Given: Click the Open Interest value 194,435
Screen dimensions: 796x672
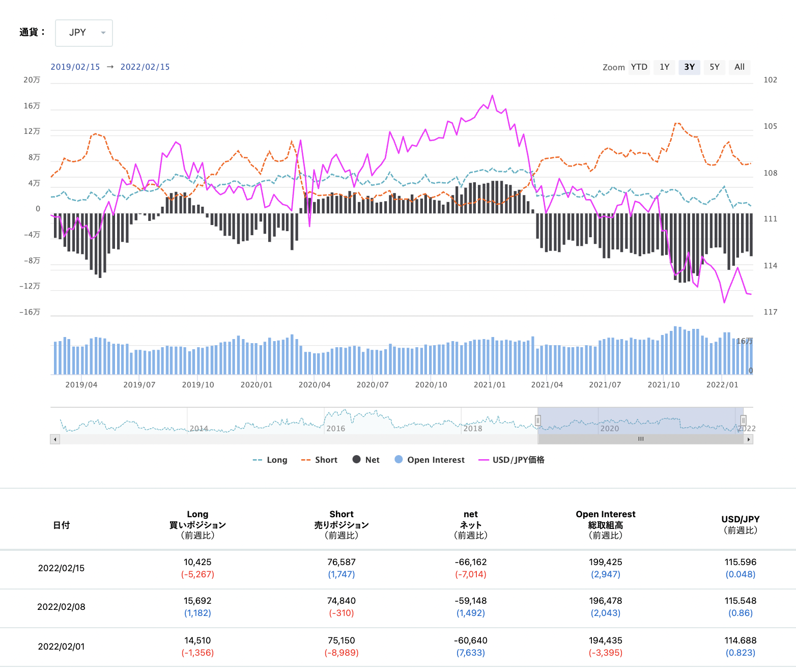Looking at the screenshot, I should point(606,640).
